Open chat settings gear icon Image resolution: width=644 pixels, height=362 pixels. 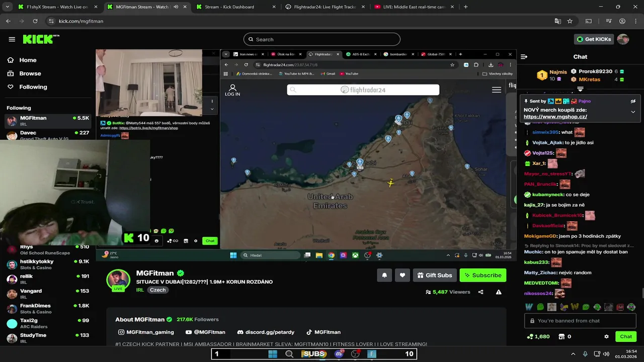606,336
